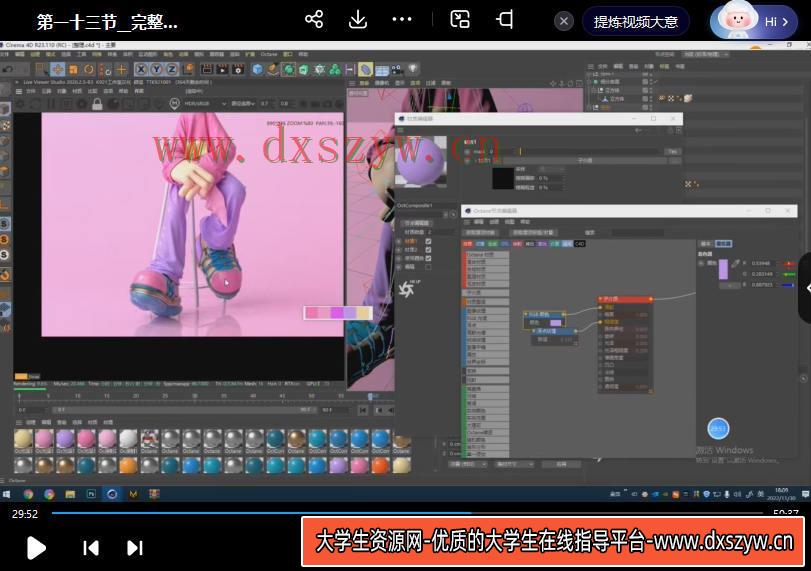The image size is (811, 571).
Task: Select black C4D filter tab in node editor
Action: (x=579, y=244)
